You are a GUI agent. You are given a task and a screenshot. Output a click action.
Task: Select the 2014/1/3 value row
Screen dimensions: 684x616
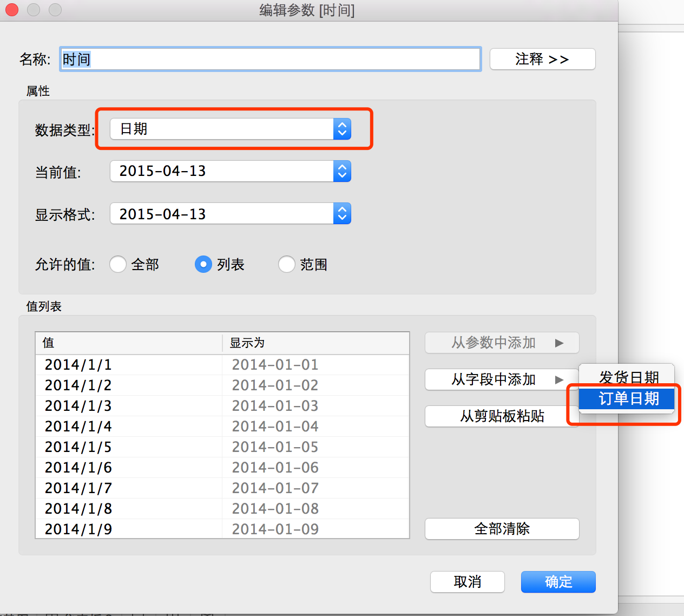[x=222, y=406]
